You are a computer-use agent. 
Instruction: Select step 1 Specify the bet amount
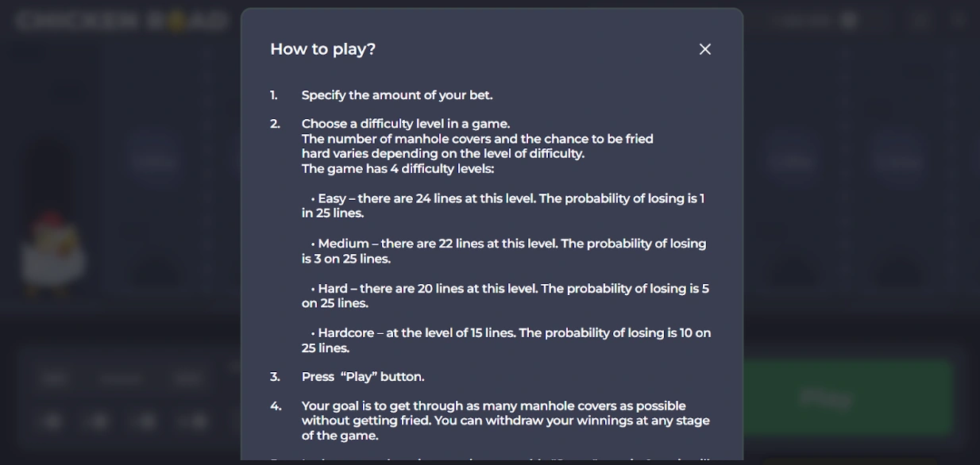point(397,95)
